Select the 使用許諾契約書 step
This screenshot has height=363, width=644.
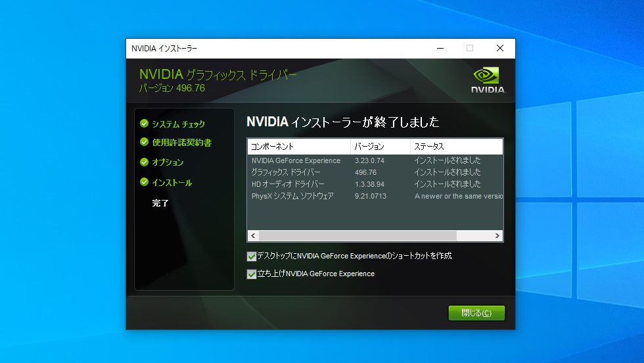click(x=182, y=142)
